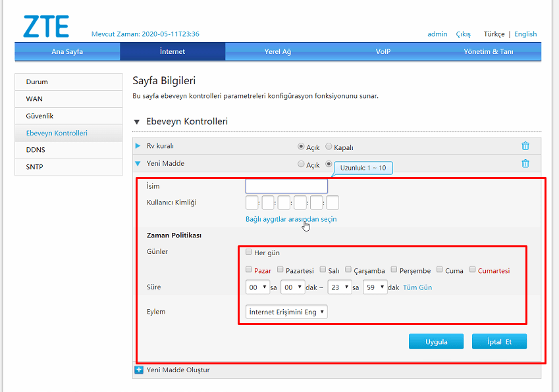The height and width of the screenshot is (392, 559).
Task: Select Açık for Yeni Madde
Action: [301, 164]
